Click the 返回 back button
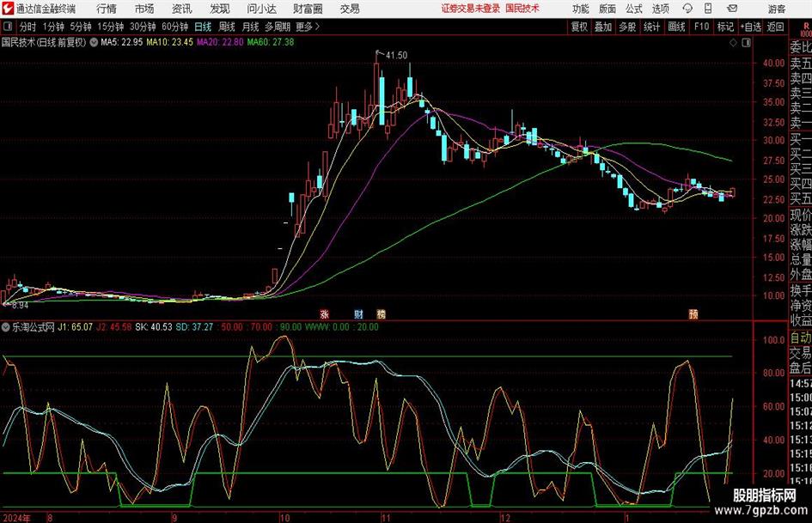This screenshot has width=812, height=523. [775, 27]
